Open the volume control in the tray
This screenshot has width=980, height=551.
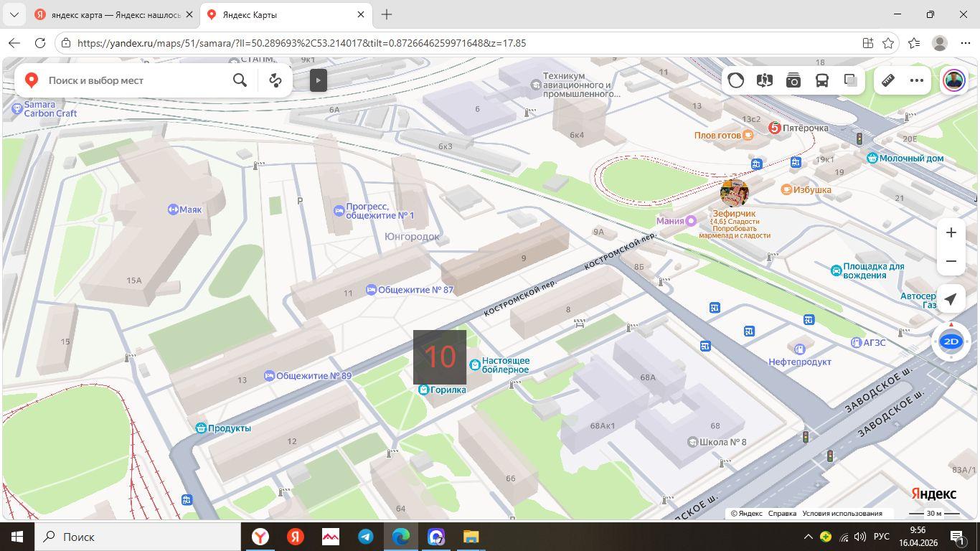[860, 537]
